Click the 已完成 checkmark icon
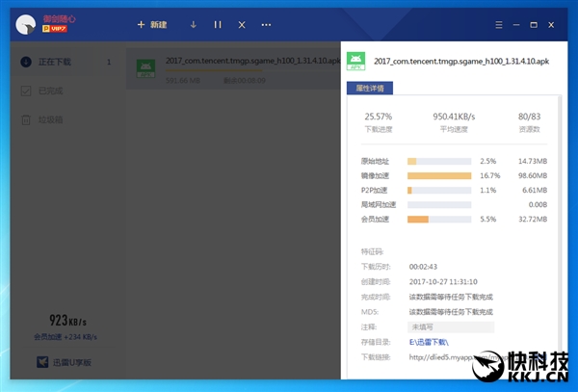This screenshot has width=578, height=392. coord(26,91)
